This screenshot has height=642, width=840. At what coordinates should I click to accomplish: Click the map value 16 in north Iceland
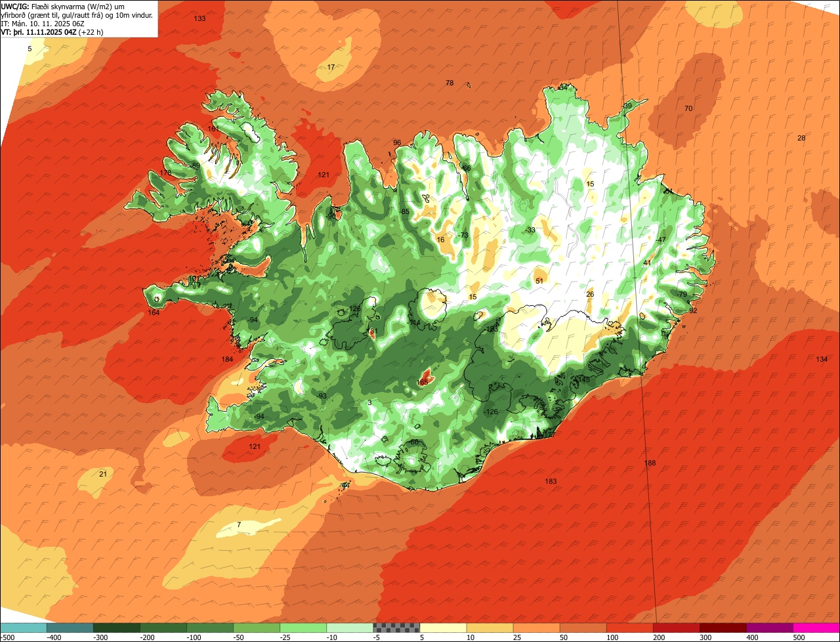coord(440,240)
